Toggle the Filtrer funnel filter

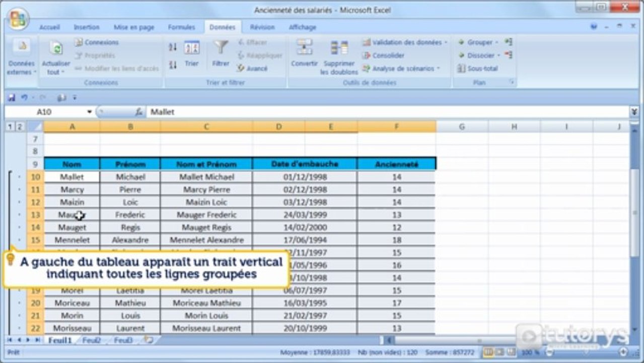221,54
